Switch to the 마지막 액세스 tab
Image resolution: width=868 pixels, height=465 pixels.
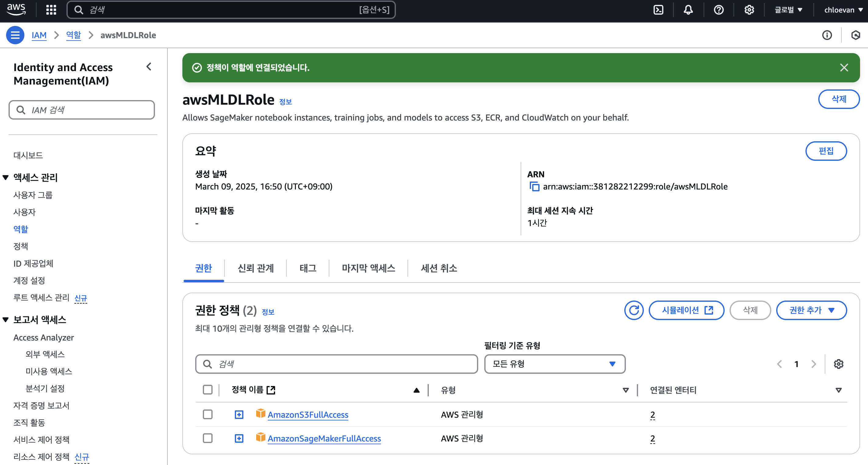click(x=368, y=269)
